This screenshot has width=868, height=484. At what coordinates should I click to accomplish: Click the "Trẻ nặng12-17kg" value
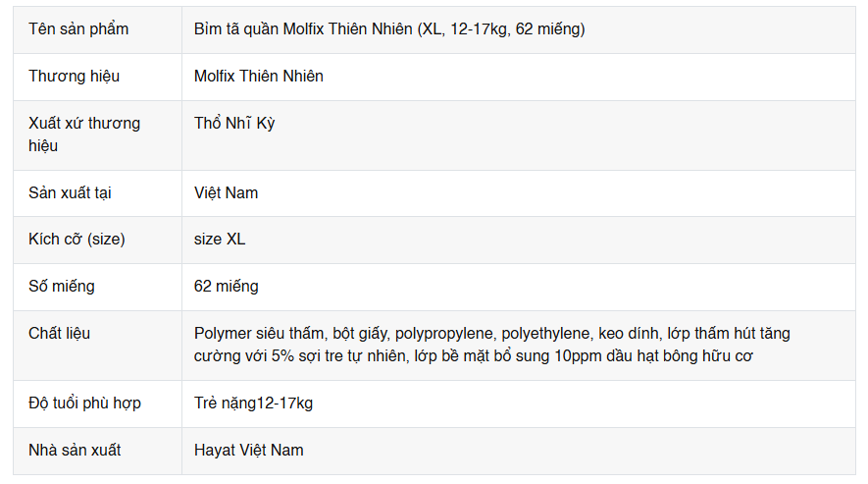[x=253, y=403]
